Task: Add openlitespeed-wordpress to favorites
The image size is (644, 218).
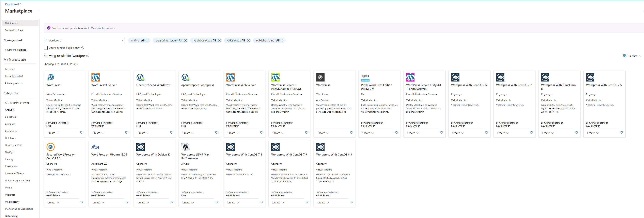Action: click(x=217, y=132)
